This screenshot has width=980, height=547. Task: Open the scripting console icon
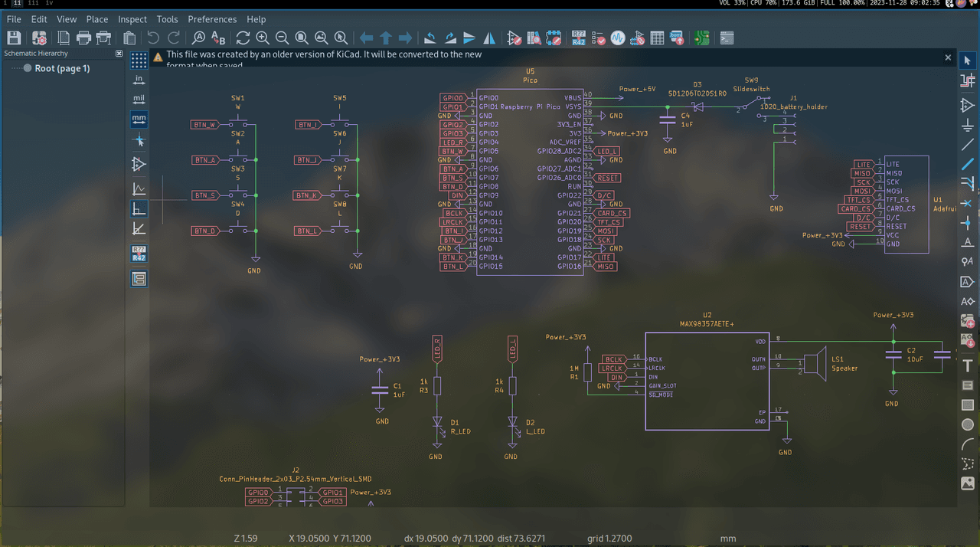tap(727, 38)
